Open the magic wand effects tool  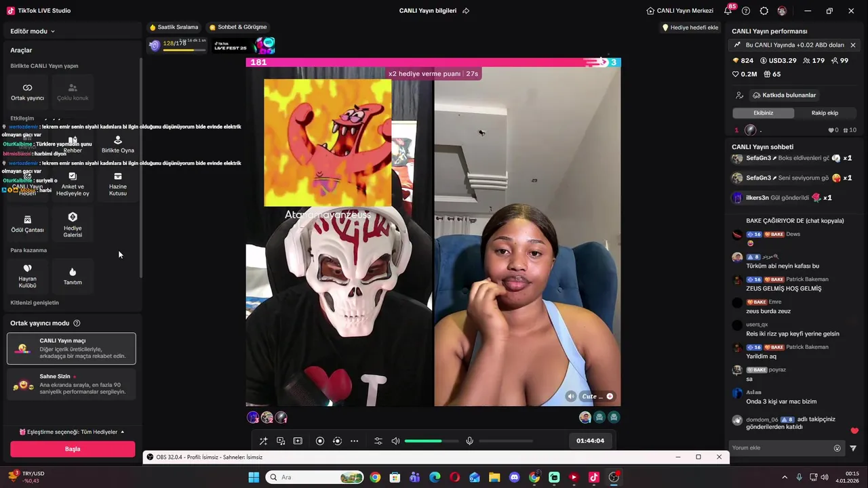[x=263, y=441]
